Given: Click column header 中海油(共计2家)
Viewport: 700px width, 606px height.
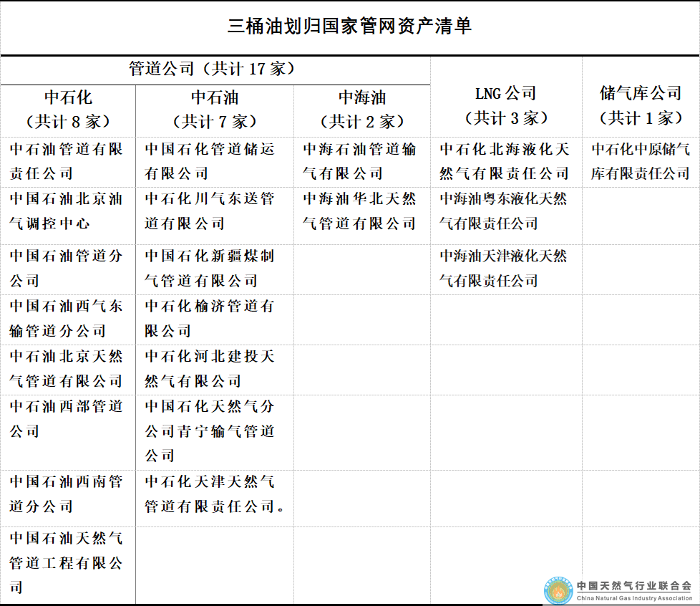Looking at the screenshot, I should coord(362,110).
